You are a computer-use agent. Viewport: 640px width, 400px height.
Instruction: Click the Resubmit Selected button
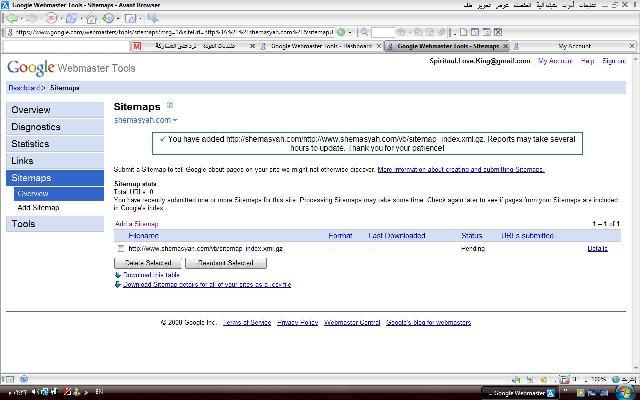click(x=226, y=263)
